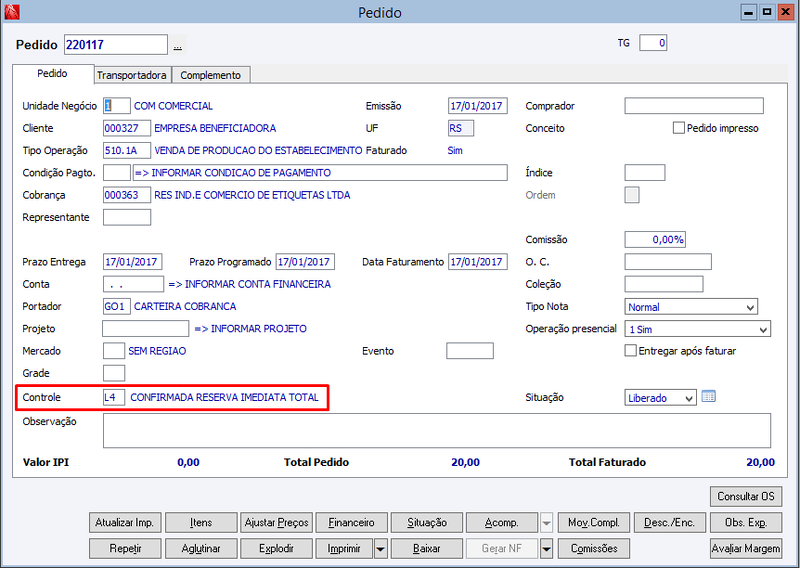
Task: Click the calendar icon next to Situação
Action: click(x=708, y=397)
